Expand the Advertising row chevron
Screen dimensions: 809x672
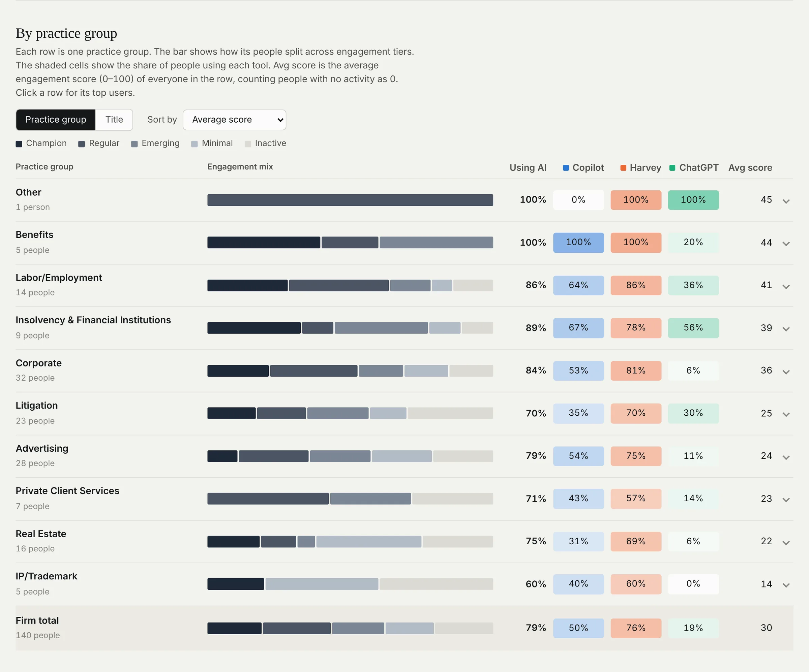[786, 457]
